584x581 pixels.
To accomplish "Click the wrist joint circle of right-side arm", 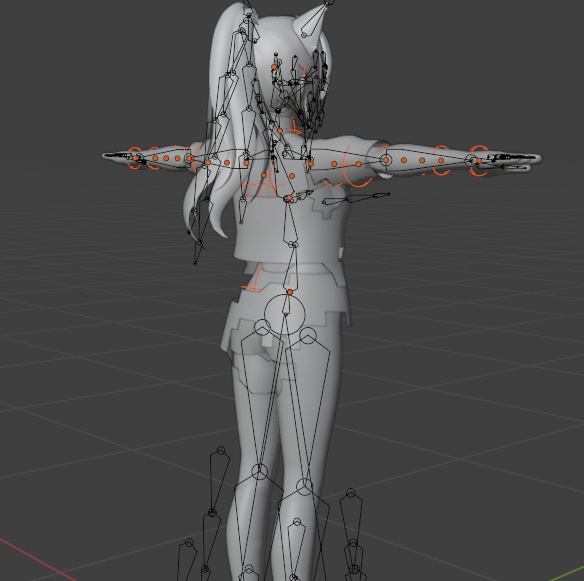I will click(471, 161).
